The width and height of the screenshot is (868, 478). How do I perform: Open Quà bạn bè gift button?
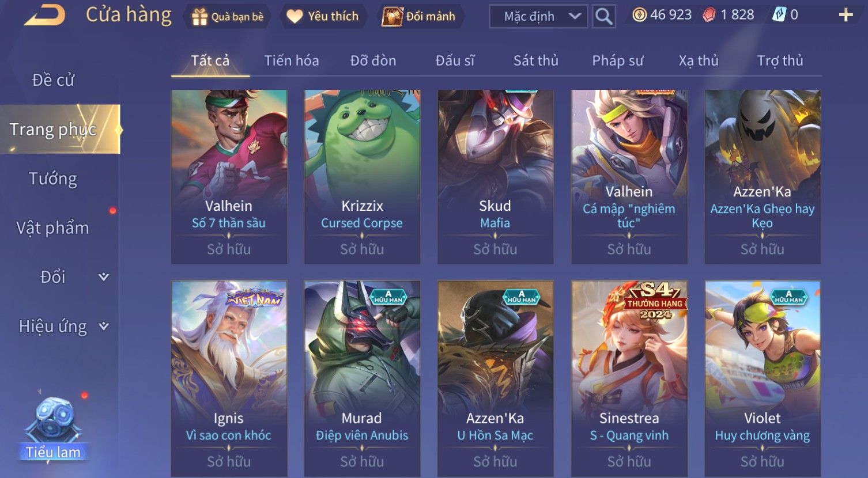227,17
